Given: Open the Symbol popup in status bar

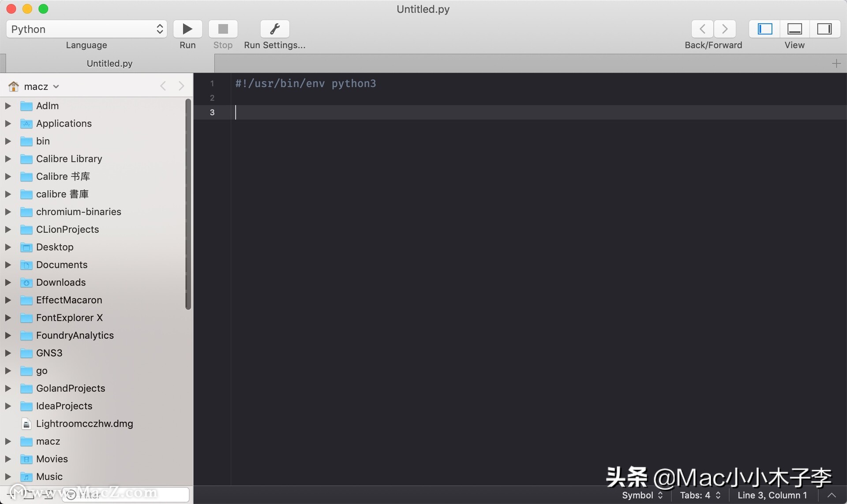Looking at the screenshot, I should click(642, 495).
